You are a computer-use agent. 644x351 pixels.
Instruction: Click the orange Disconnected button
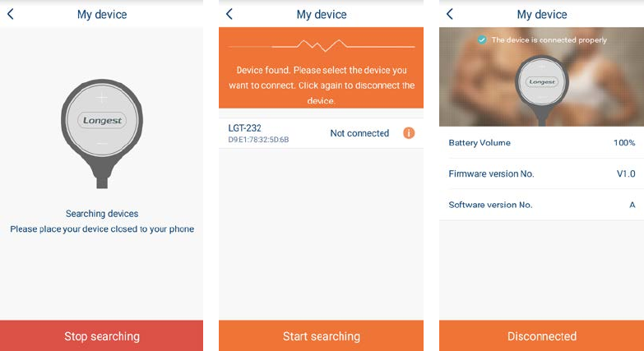pos(541,336)
